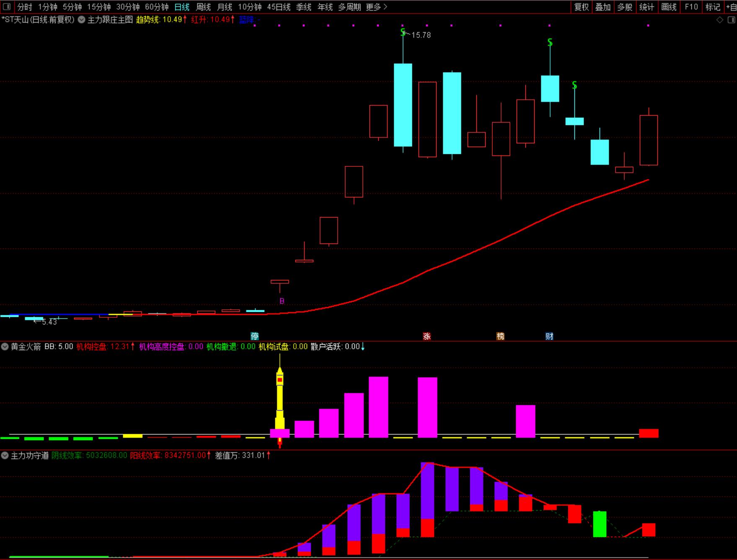Viewport: 737px width, 560px height.
Task: Click the +自 add to watchlist button
Action: 731,7
